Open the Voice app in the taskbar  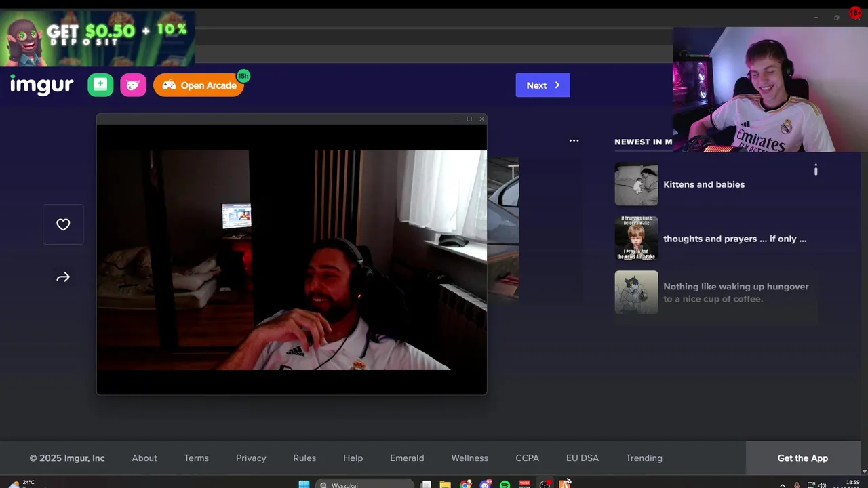point(525,484)
